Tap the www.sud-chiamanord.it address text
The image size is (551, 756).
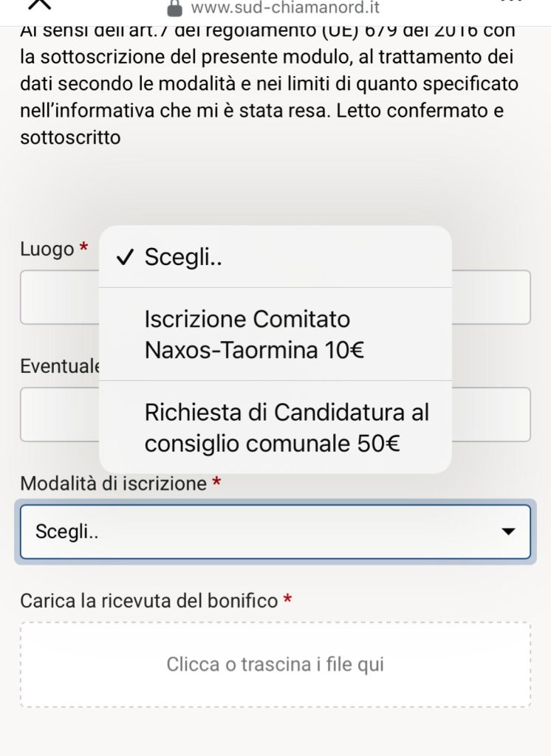pyautogui.click(x=284, y=8)
